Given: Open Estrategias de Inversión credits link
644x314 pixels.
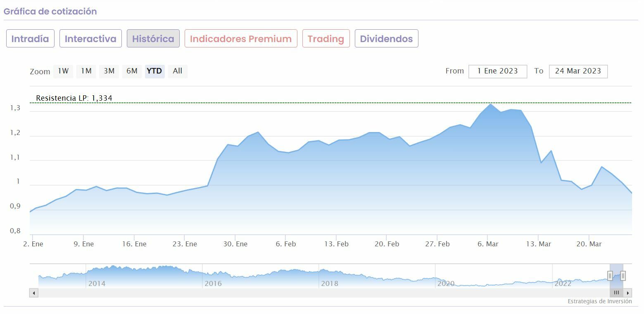Looking at the screenshot, I should (599, 302).
